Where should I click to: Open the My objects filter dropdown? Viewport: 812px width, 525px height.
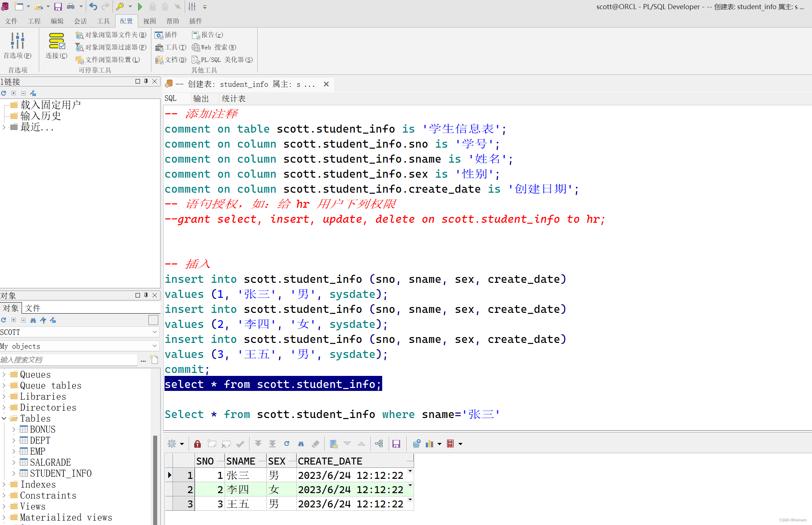[x=155, y=346]
